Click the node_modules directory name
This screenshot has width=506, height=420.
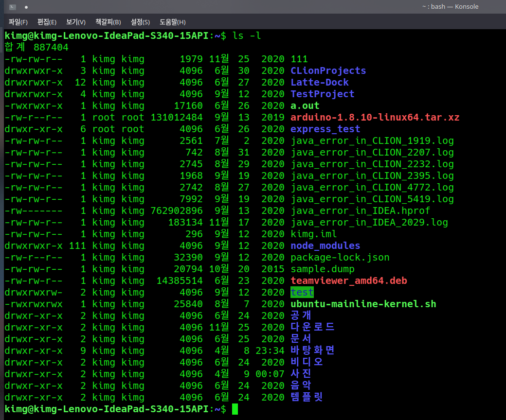(325, 245)
